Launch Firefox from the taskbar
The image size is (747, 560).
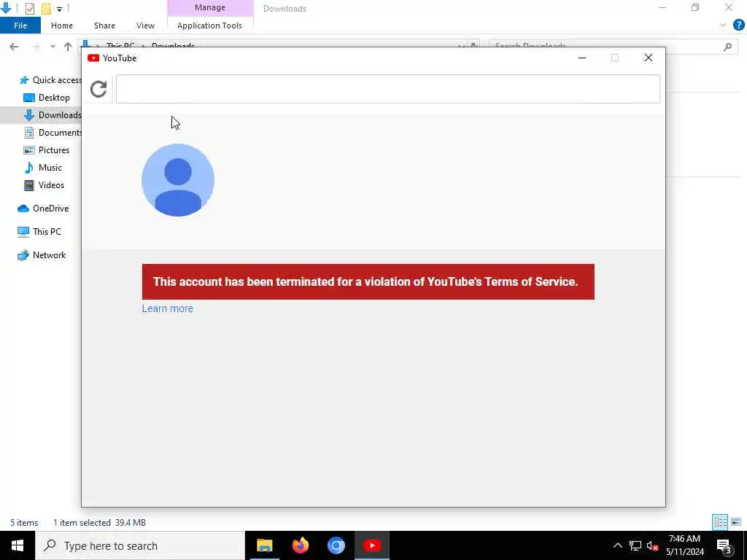300,545
